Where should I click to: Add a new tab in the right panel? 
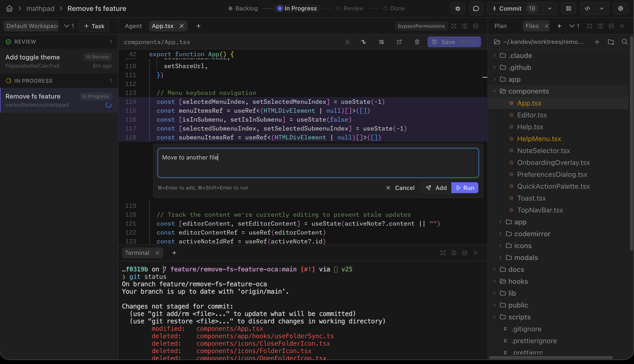tap(559, 26)
